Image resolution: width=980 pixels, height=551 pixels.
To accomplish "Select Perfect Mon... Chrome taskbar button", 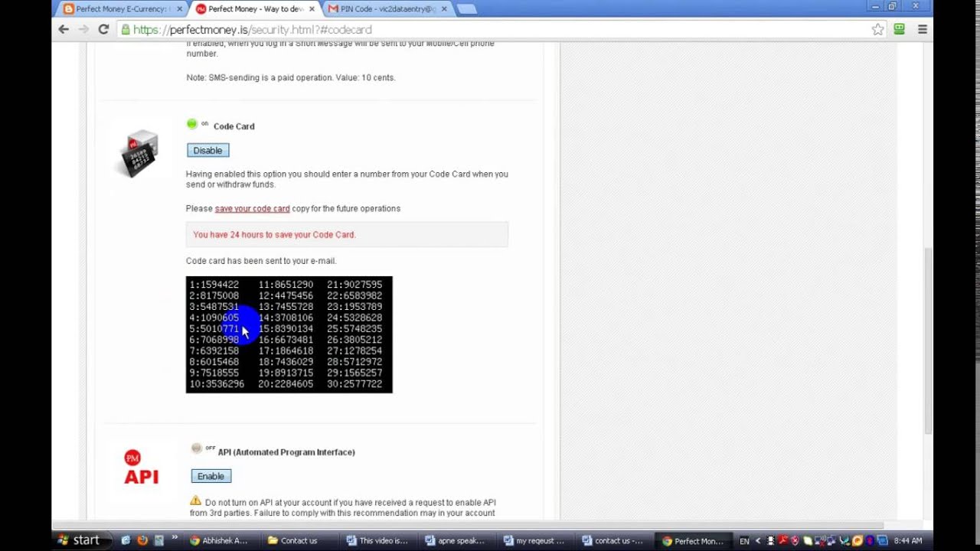I will (695, 540).
